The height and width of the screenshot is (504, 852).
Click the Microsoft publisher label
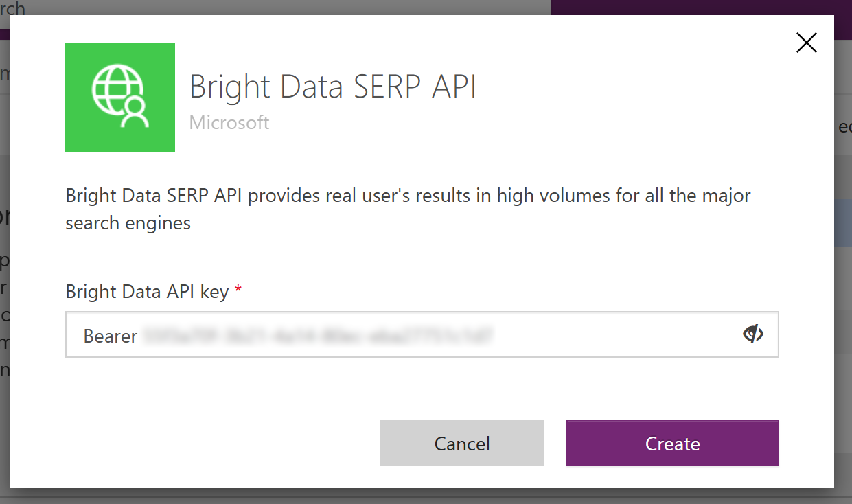click(x=229, y=122)
